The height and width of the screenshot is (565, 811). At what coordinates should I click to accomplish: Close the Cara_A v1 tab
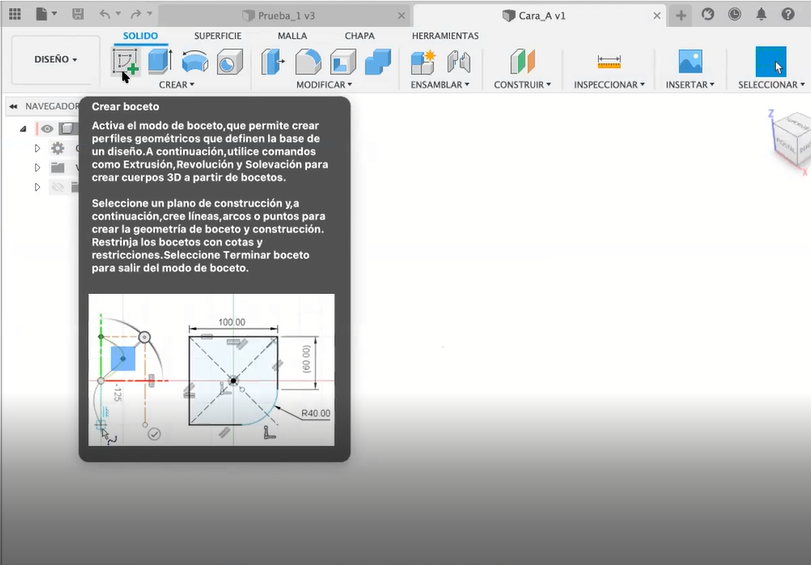point(657,16)
